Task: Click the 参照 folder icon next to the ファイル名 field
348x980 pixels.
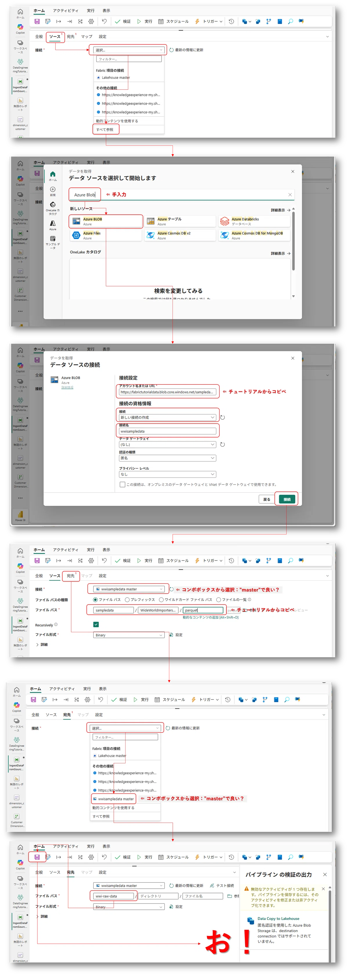Action: [230, 896]
